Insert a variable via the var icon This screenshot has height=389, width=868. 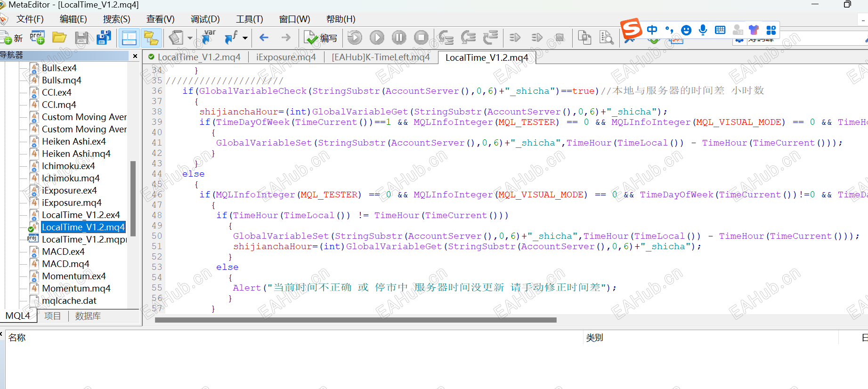tap(208, 37)
